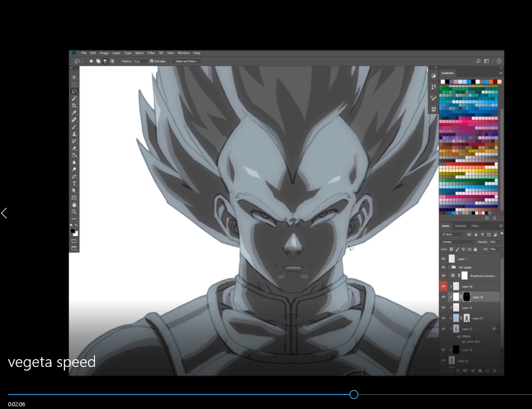This screenshot has height=409, width=532.
Task: Hide Layer 7 with eye icon
Action: pos(443,259)
